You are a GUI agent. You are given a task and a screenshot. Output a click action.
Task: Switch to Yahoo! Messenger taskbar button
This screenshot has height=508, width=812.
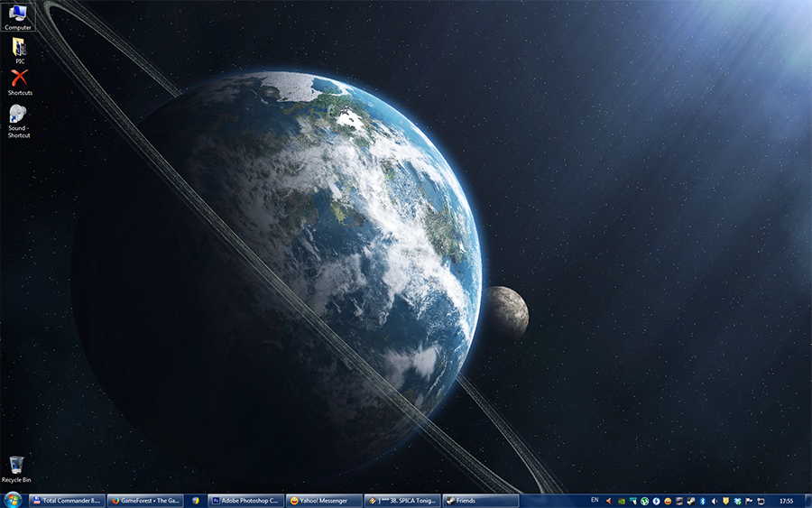[324, 501]
